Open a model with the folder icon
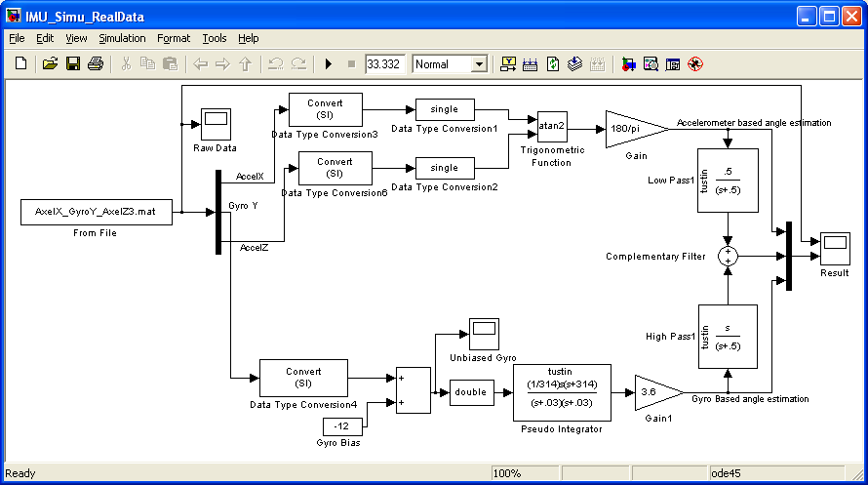The image size is (868, 485). [x=50, y=63]
